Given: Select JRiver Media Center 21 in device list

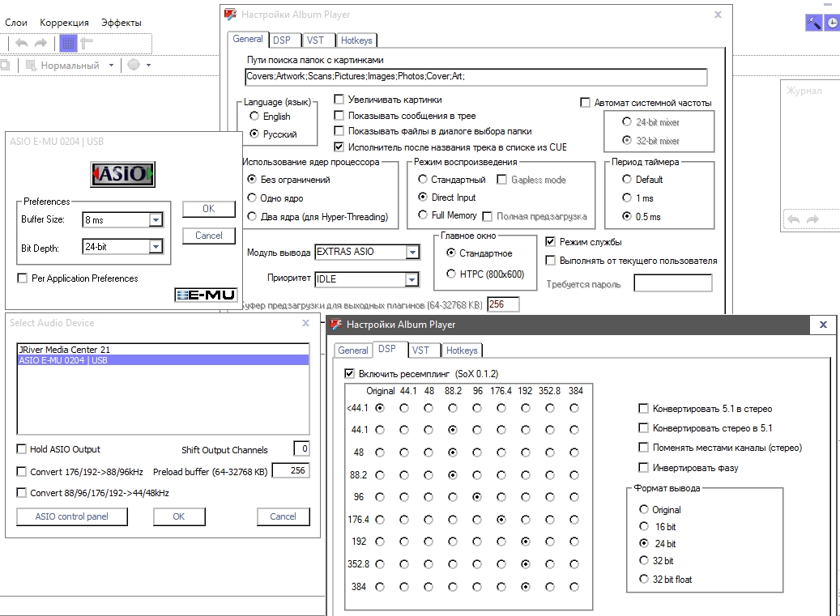Looking at the screenshot, I should point(163,350).
